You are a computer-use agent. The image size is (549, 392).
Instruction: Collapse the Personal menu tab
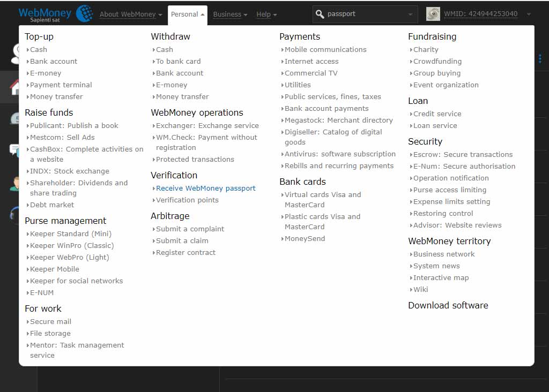(188, 14)
